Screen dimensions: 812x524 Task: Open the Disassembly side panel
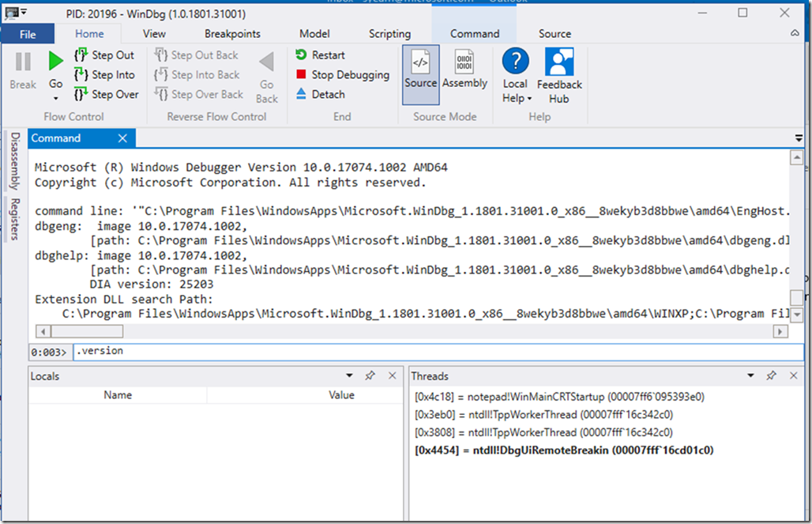tap(15, 161)
